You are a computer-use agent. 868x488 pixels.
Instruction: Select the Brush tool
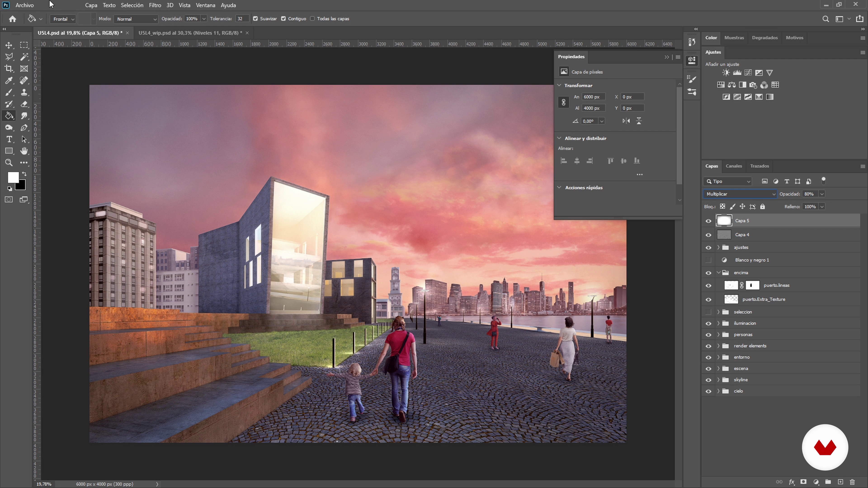9,92
